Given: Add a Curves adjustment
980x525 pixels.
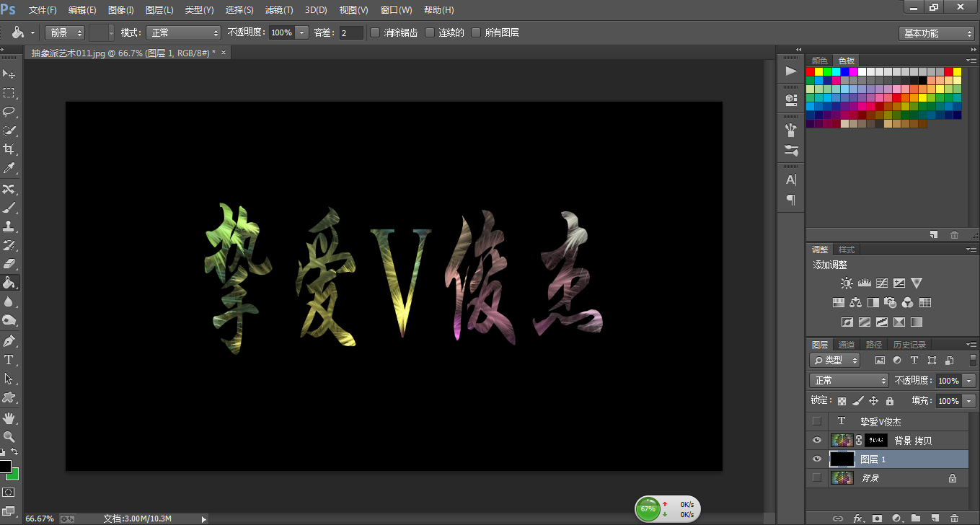Looking at the screenshot, I should (881, 283).
